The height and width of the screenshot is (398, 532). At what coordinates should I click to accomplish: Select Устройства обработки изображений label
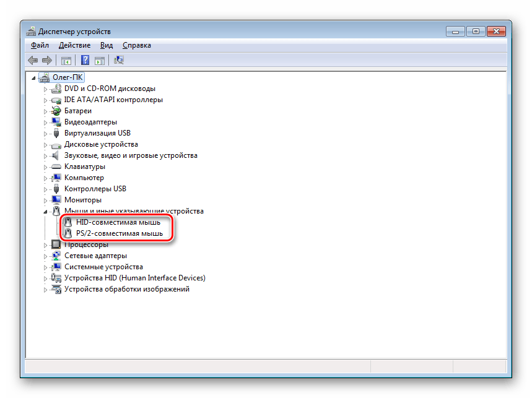click(x=127, y=289)
